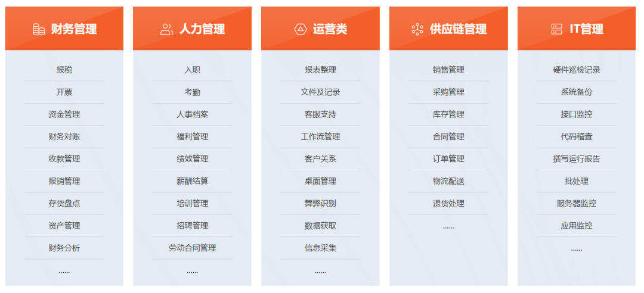Select 薪酬结算 in the HR column
644x293 pixels.
192,181
